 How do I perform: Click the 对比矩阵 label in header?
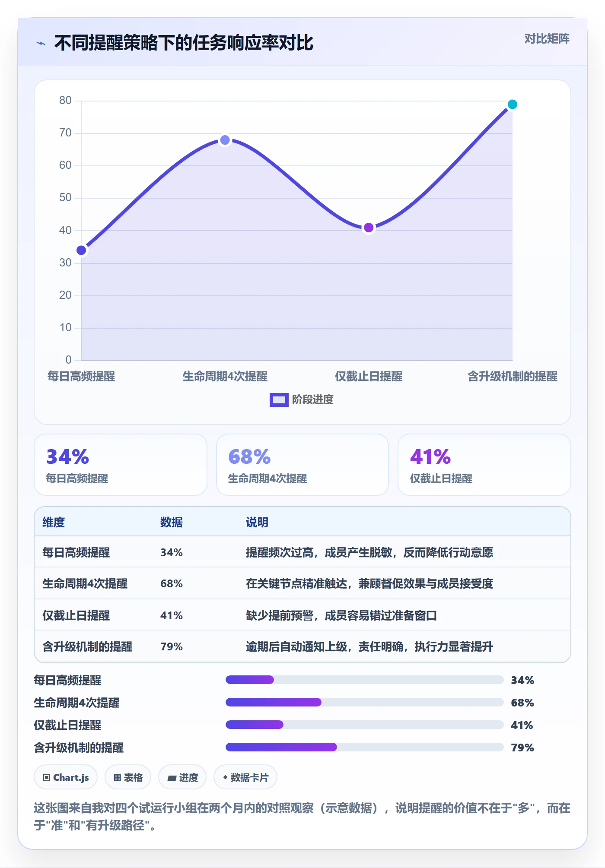(547, 39)
